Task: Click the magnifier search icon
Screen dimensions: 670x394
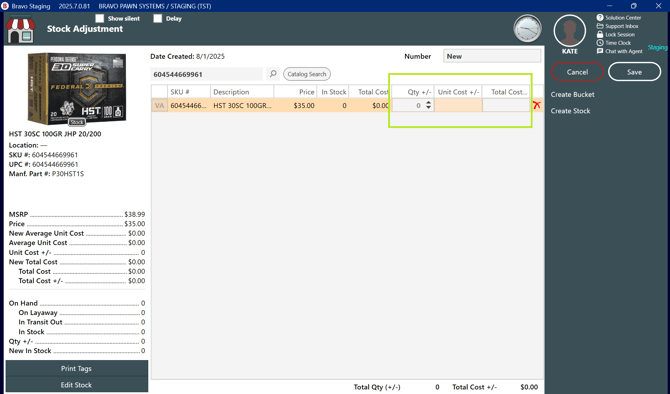Action: click(x=273, y=74)
